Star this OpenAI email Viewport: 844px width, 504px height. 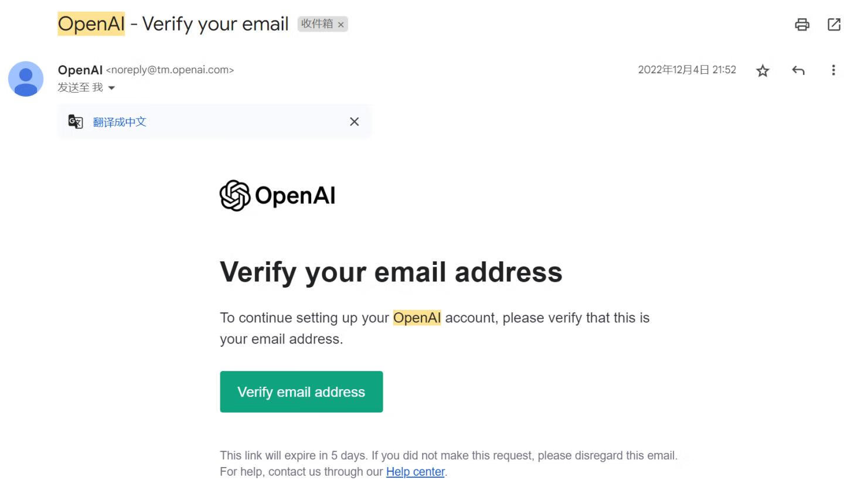tap(762, 71)
